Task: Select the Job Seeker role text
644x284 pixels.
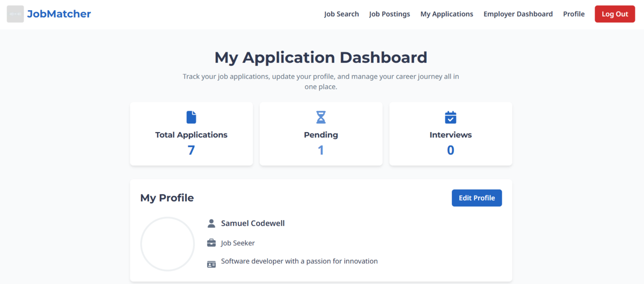Action: [238, 243]
